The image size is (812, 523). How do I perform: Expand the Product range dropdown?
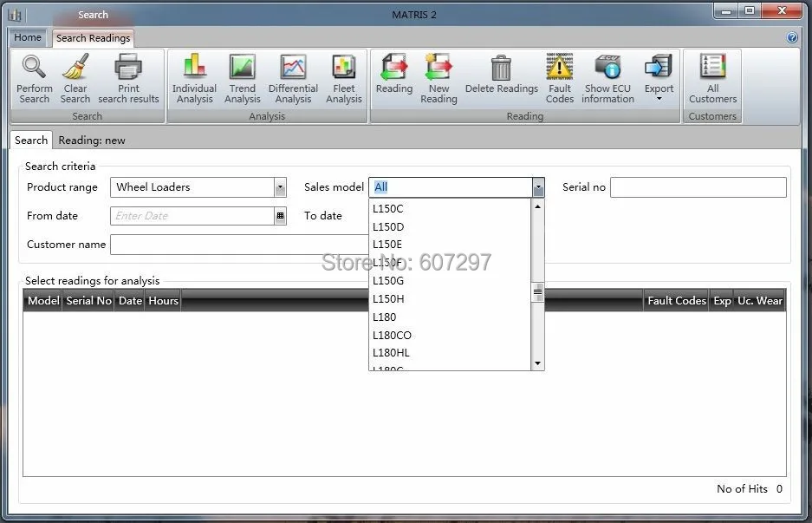280,187
